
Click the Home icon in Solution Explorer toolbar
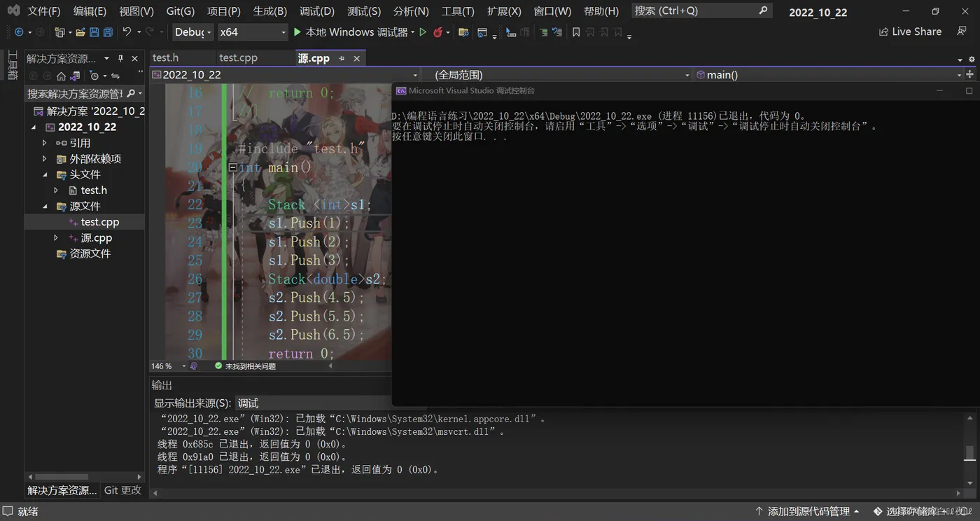tap(61, 76)
